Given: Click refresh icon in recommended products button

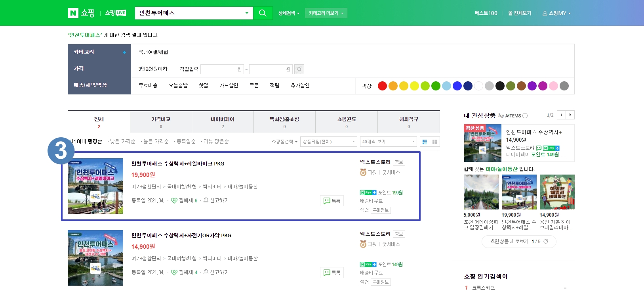Looking at the screenshot, I should [546, 241].
